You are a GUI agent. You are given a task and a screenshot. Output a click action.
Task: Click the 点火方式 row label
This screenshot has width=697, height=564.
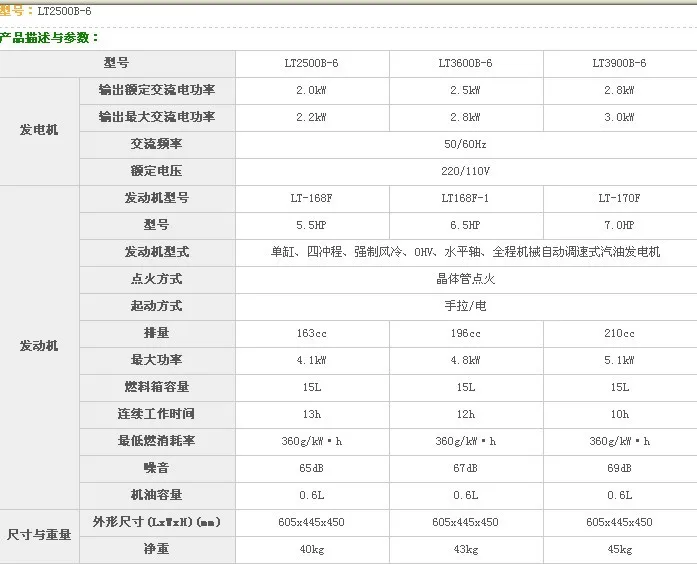tap(156, 279)
